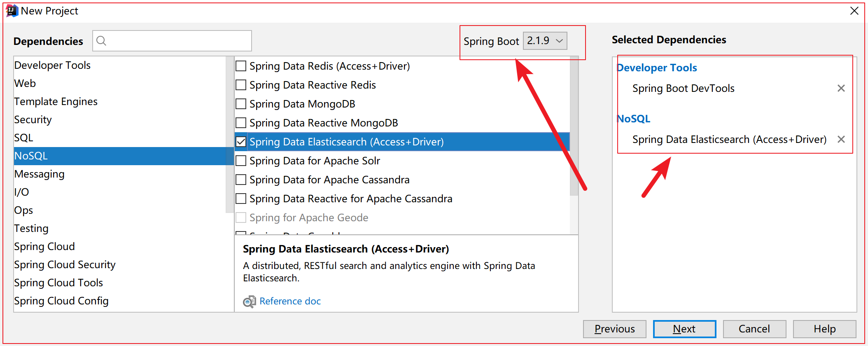Open Help for the dialog
Viewport: 868px width, 346px height.
point(825,329)
